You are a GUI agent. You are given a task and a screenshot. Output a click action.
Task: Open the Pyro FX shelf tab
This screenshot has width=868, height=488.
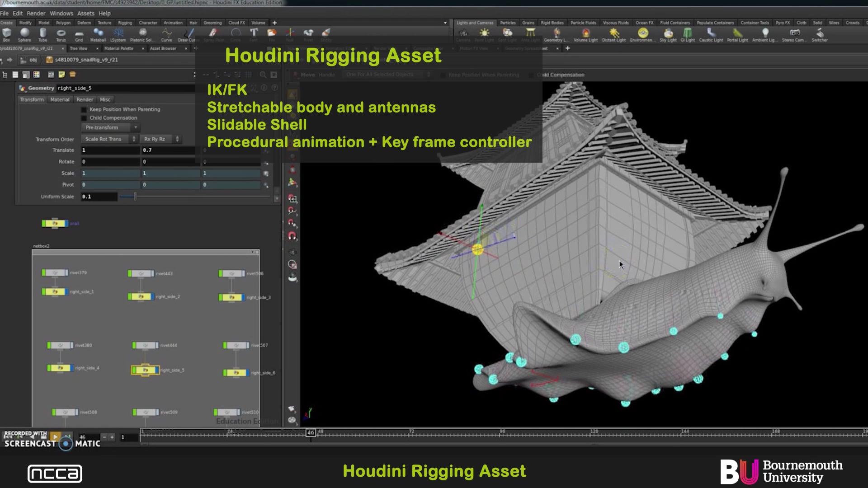coord(783,23)
